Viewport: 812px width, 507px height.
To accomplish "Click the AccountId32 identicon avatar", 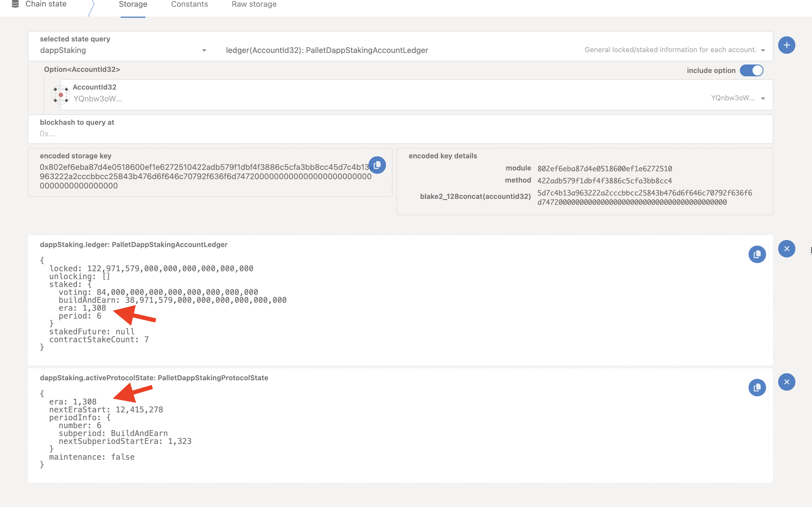I will click(x=61, y=95).
